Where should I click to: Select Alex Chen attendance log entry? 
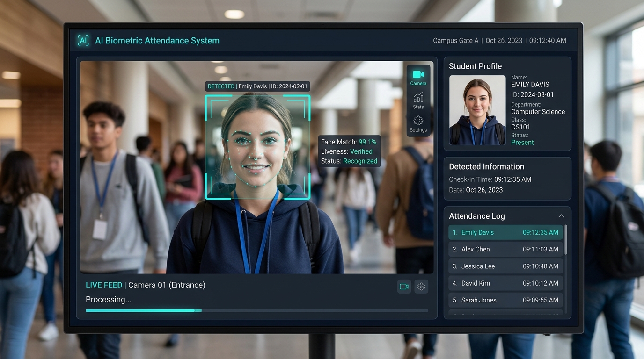pos(505,249)
